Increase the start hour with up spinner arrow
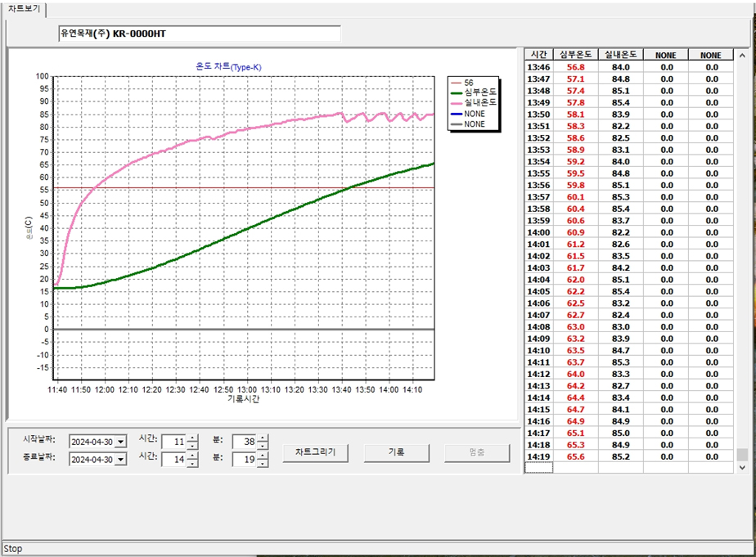This screenshot has height=557, width=756. [x=192, y=438]
